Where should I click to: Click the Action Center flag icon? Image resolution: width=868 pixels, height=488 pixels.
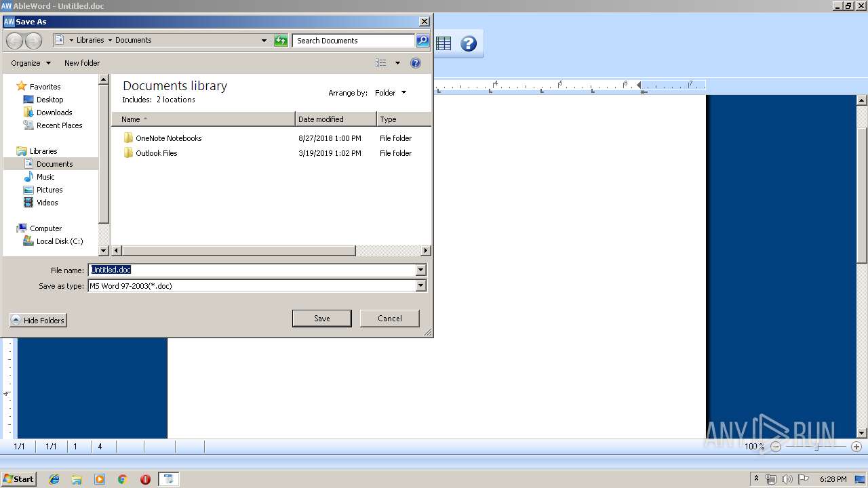tap(804, 479)
